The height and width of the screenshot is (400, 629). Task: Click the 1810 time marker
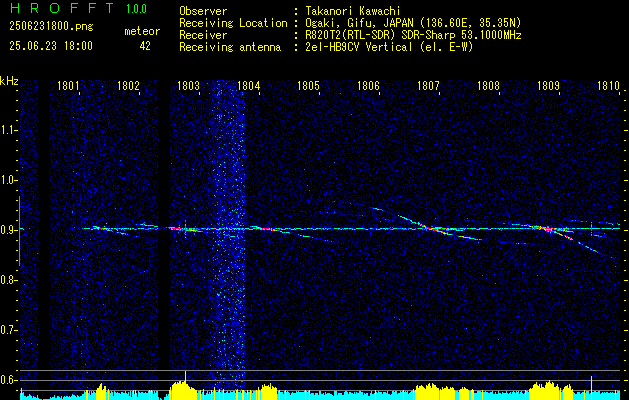tap(608, 85)
